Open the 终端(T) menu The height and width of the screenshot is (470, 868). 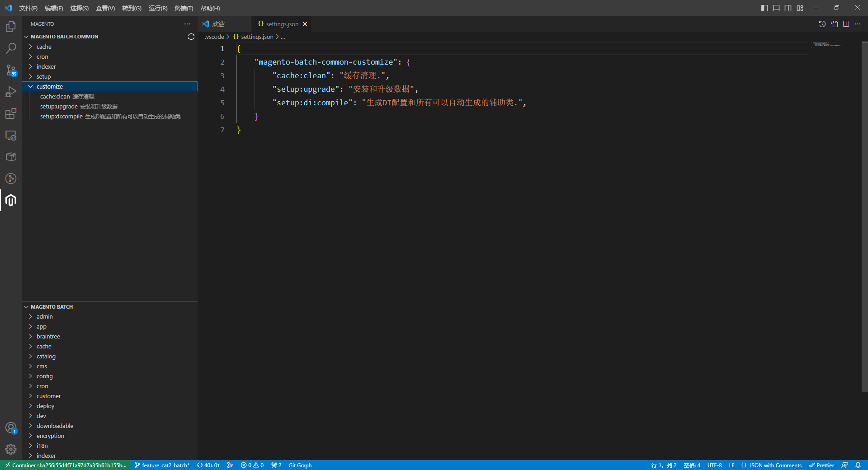click(x=184, y=8)
